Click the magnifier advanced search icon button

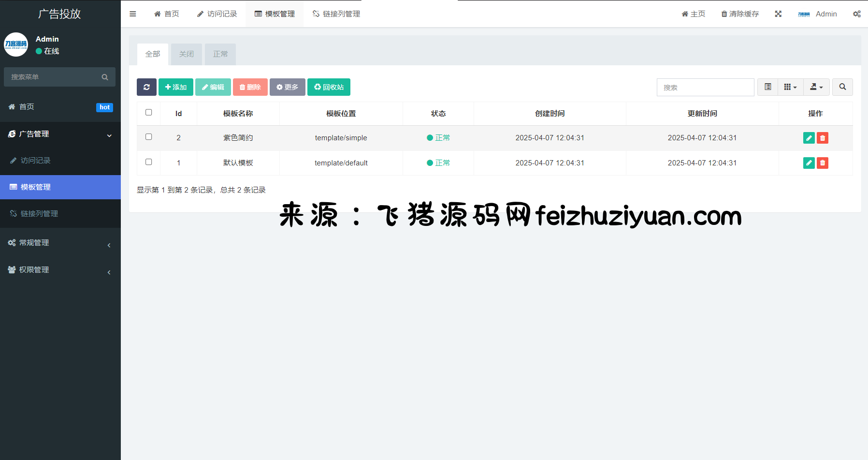click(842, 87)
